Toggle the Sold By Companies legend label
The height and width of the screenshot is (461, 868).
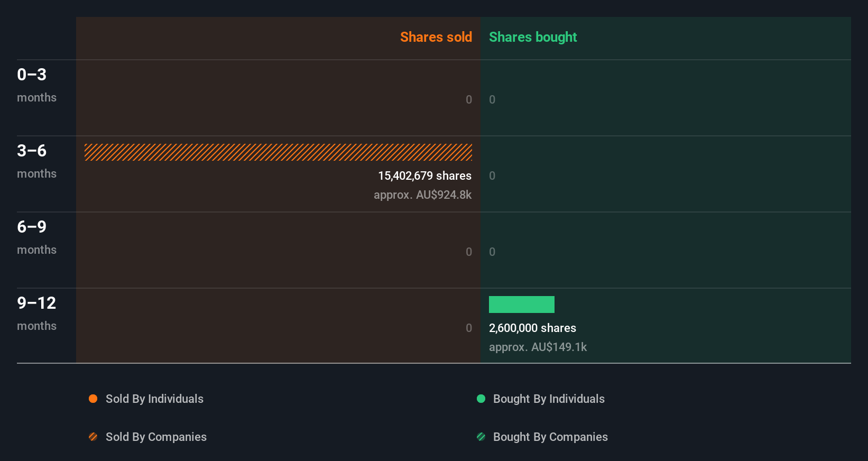(x=156, y=437)
